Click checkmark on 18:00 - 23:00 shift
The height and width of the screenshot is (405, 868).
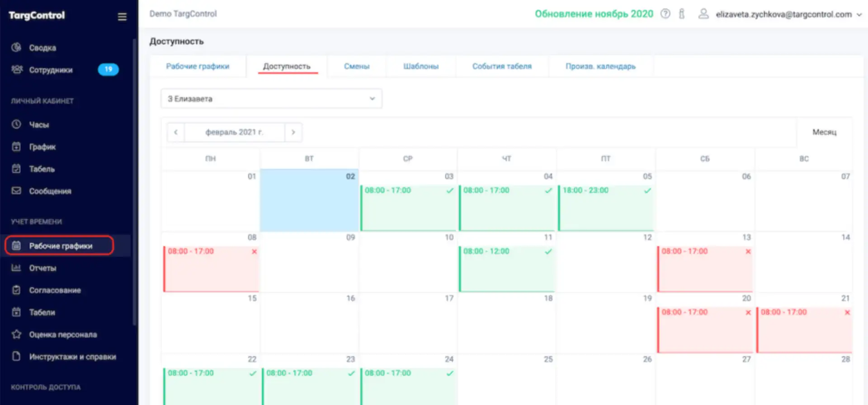(x=647, y=190)
